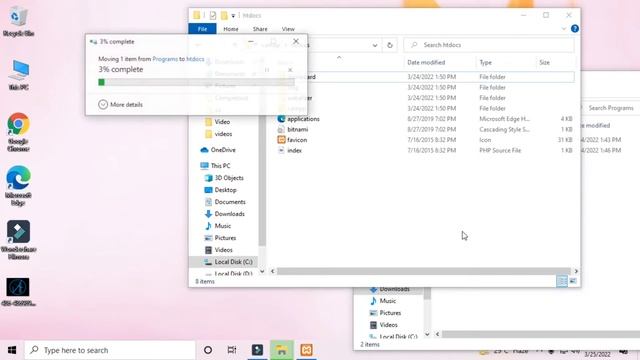Click the taskbar search box
Image resolution: width=640 pixels, height=360 pixels.
[110, 350]
